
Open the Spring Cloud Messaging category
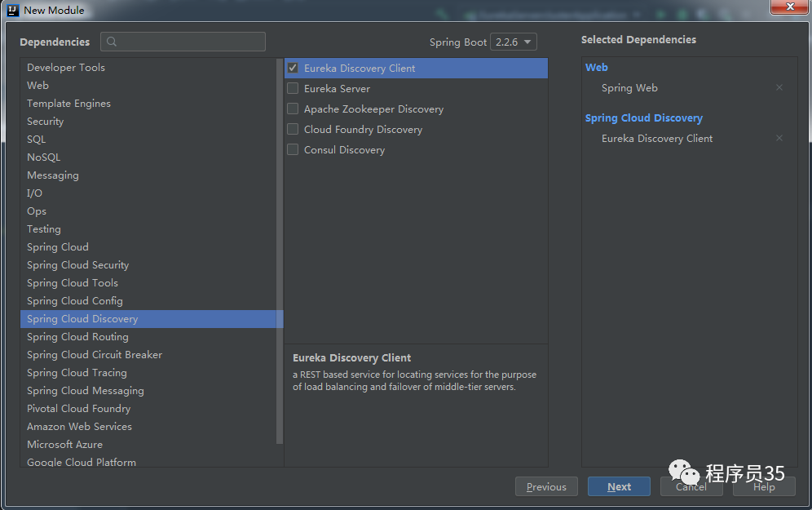coord(148,391)
